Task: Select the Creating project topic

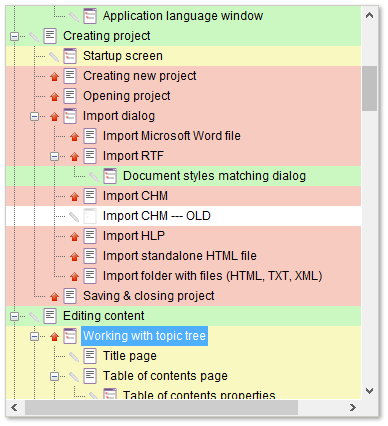Action: [x=107, y=36]
